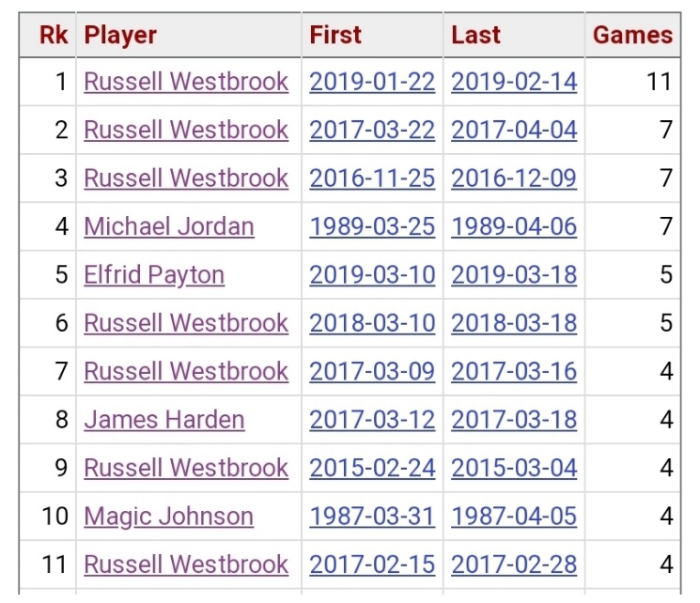Open Michael Jordan player link

[169, 226]
